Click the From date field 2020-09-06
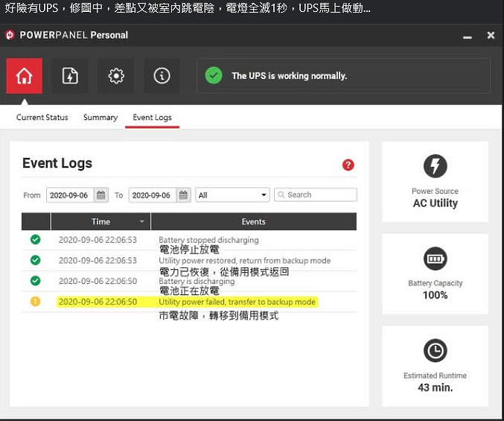 70,195
